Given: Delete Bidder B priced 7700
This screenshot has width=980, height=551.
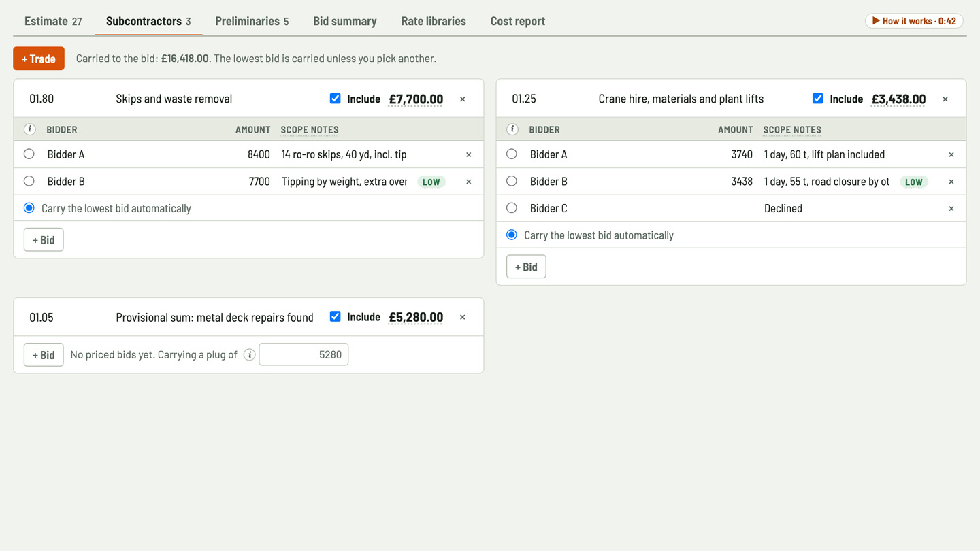Looking at the screenshot, I should [x=468, y=182].
